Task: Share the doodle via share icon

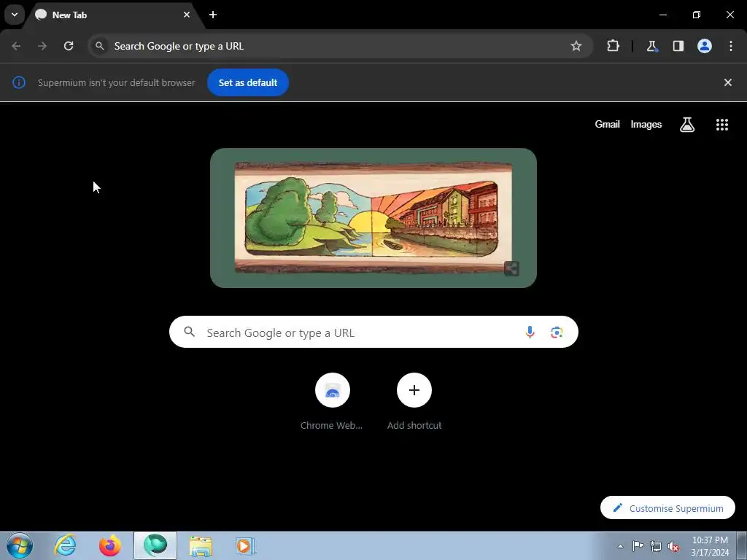Action: tap(511, 268)
